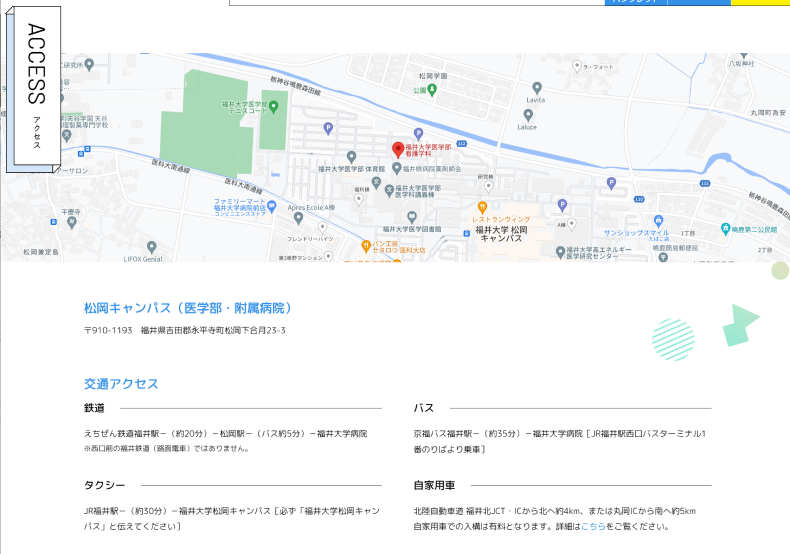Click the 自家用車 section label
The image size is (790, 554).
coord(434,485)
